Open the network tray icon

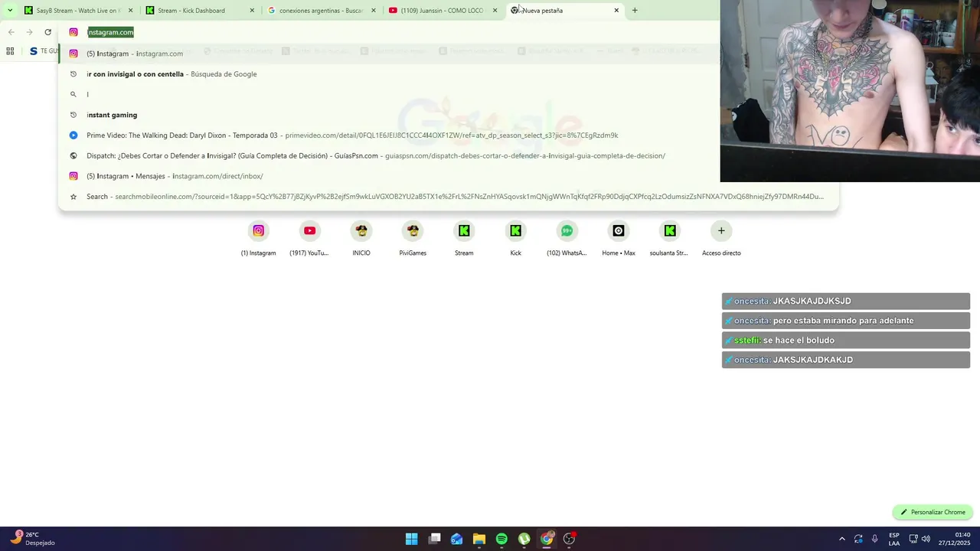point(913,539)
